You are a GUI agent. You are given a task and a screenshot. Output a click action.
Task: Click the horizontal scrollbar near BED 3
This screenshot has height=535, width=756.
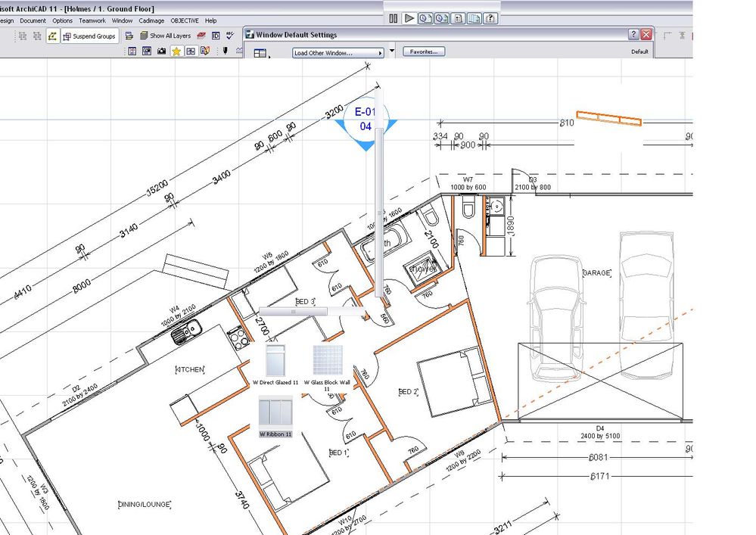293,312
